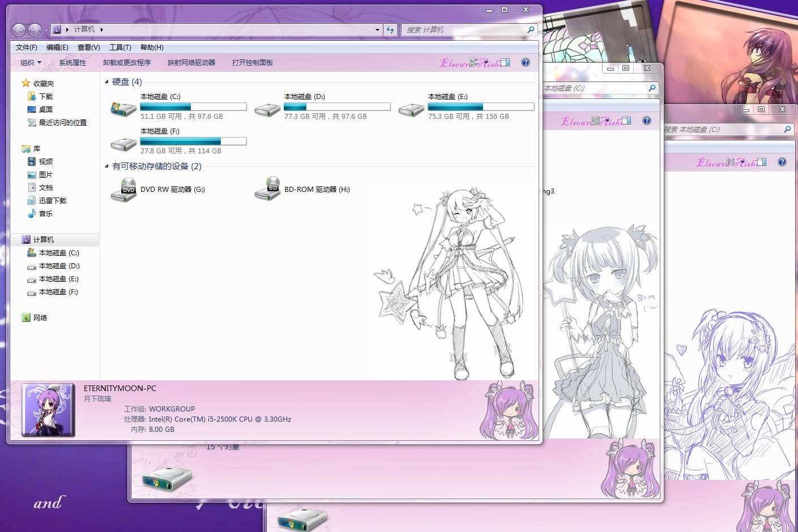Viewport: 798px width, 532px height.
Task: Open the 文件(F) menu
Action: pos(26,48)
